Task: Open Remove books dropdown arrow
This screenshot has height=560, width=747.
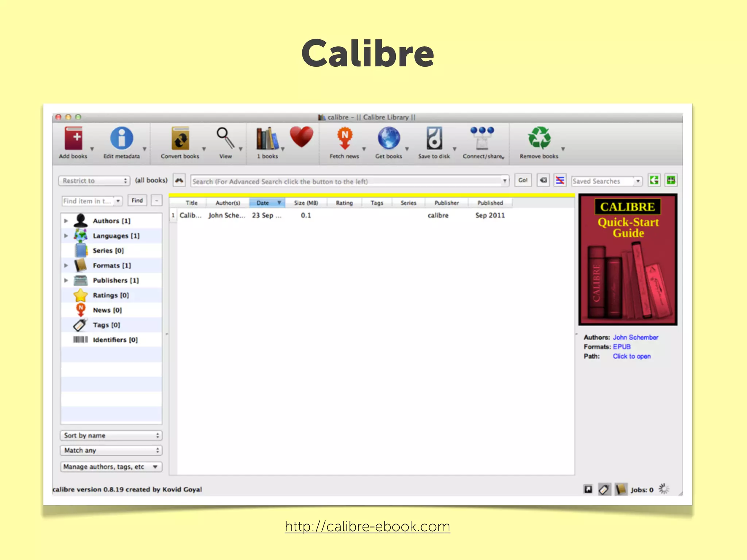Action: click(x=563, y=149)
